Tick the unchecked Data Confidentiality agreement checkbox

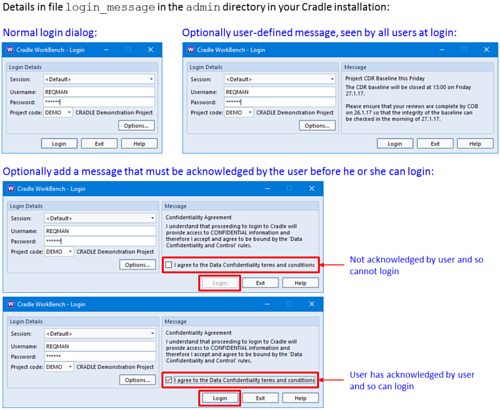[169, 265]
